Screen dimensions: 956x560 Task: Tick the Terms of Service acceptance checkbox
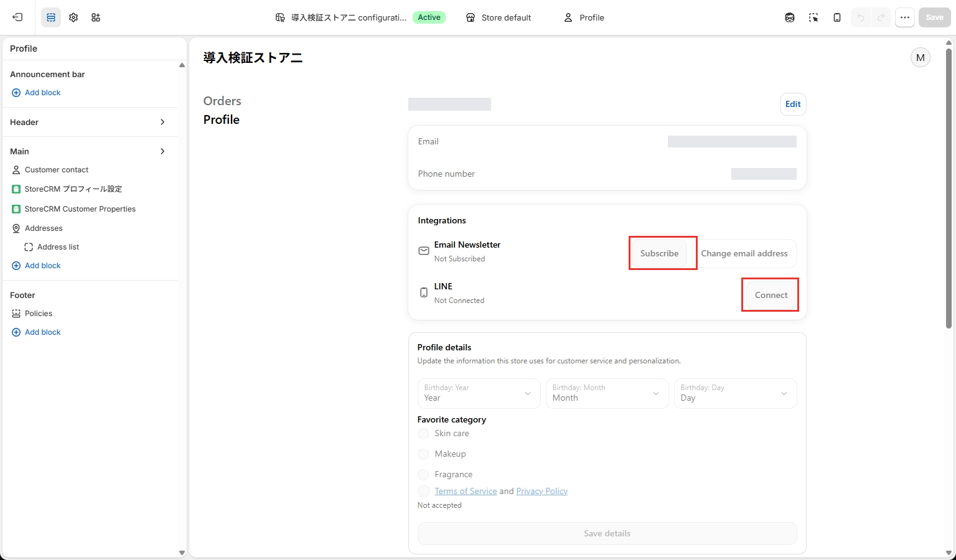pyautogui.click(x=423, y=491)
